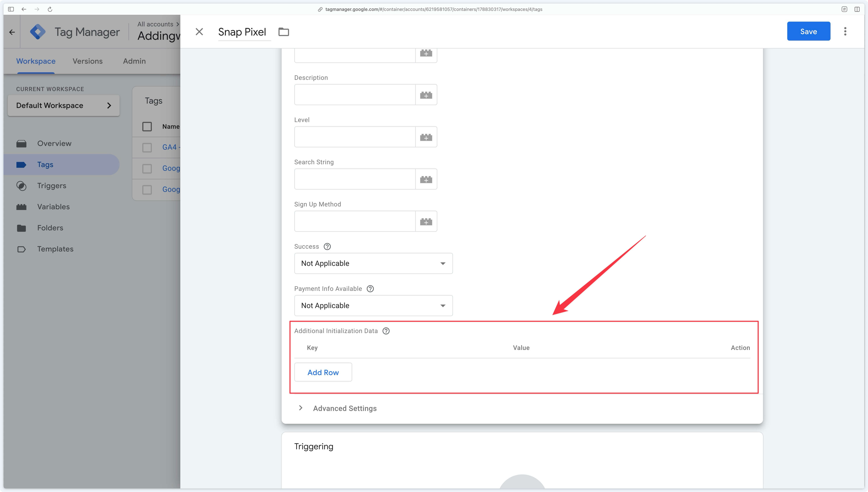Click the browser reload button

coord(50,9)
